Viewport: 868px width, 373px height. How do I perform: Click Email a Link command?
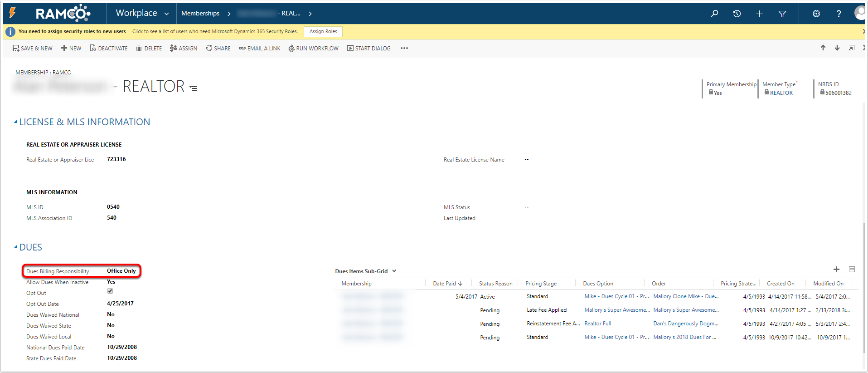click(260, 48)
